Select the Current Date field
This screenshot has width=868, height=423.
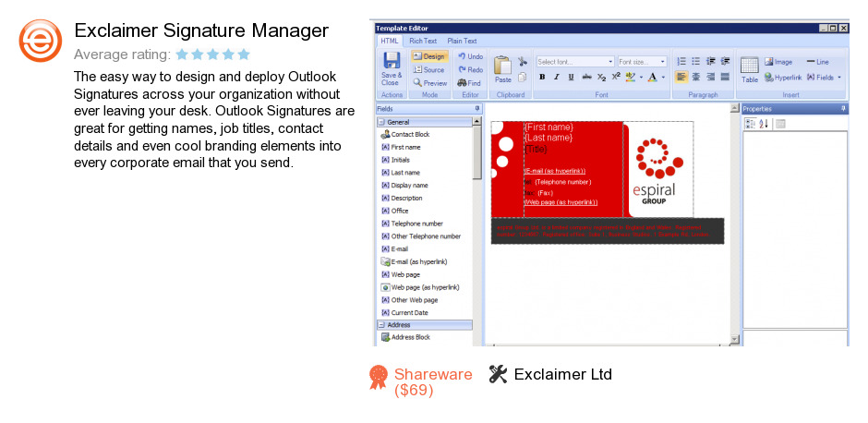404,313
